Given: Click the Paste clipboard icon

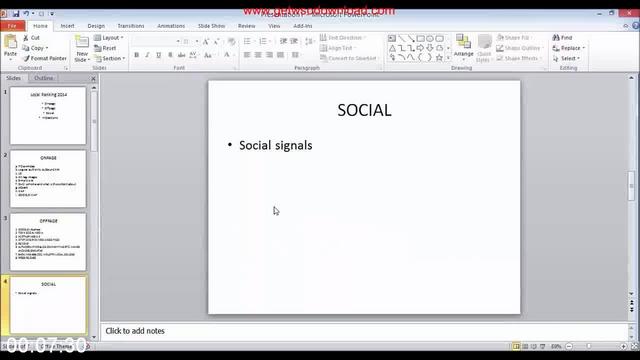Looking at the screenshot, I should pos(11,42).
